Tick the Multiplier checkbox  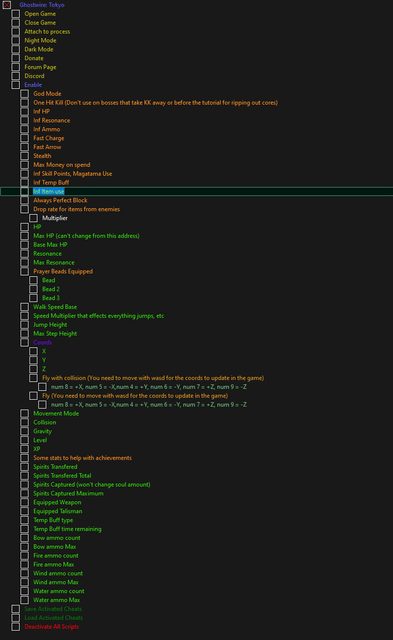(x=33, y=218)
